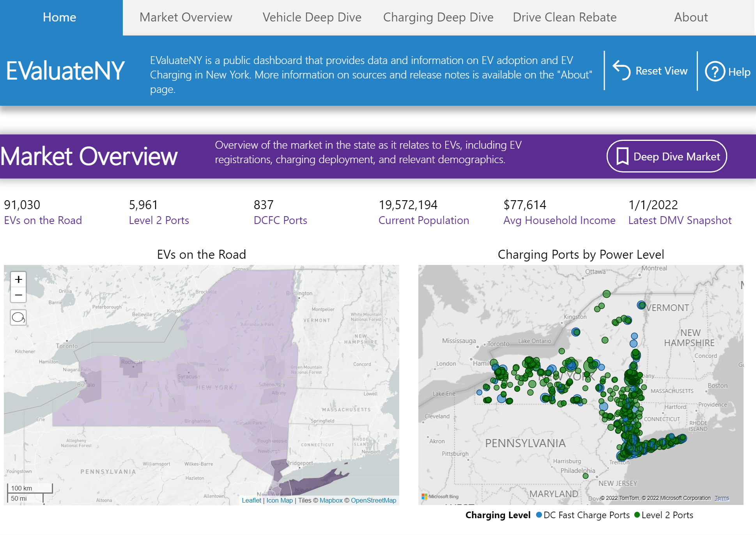
Task: Zoom out on the EVs map
Action: tap(18, 295)
